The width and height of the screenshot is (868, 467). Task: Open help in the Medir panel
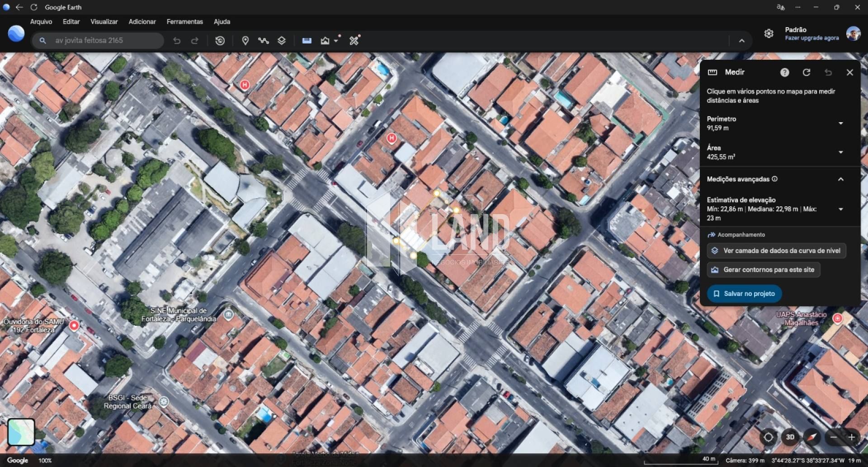pos(785,72)
